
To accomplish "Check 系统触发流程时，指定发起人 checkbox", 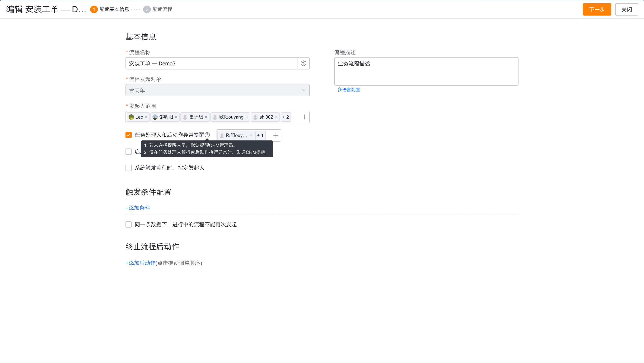I will (129, 168).
